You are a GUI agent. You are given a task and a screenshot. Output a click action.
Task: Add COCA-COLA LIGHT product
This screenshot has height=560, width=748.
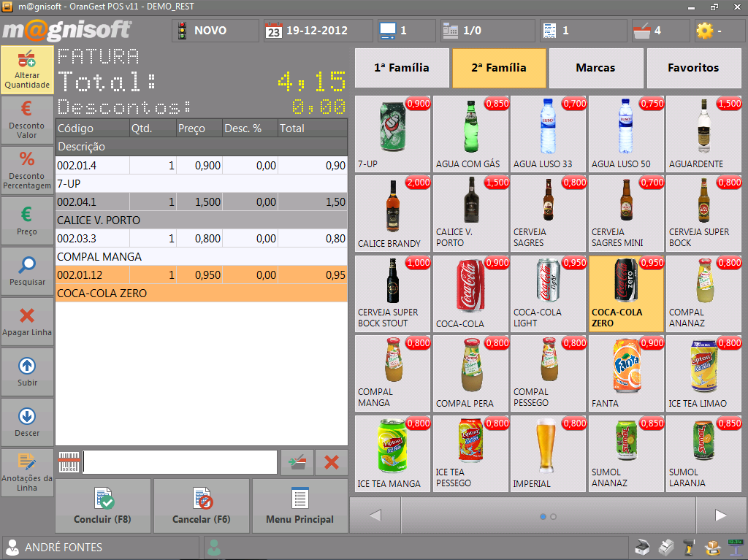click(x=548, y=294)
